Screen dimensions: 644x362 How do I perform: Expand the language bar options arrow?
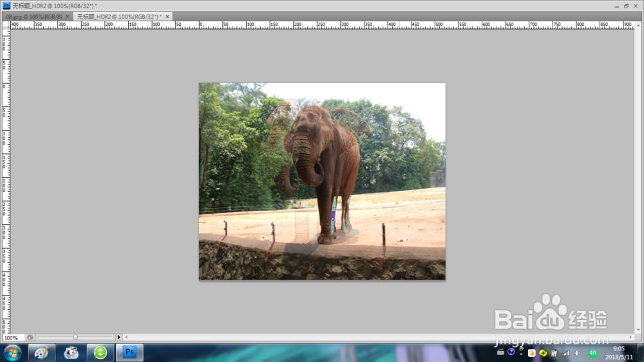pos(521,354)
